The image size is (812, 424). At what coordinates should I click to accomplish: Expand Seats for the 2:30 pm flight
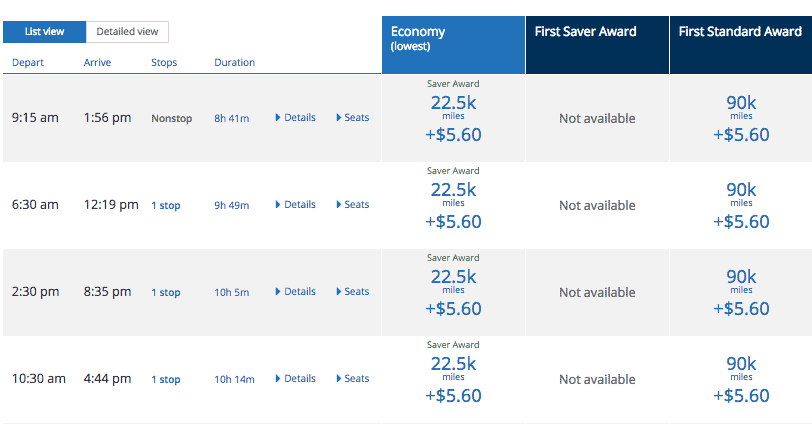[x=353, y=291]
